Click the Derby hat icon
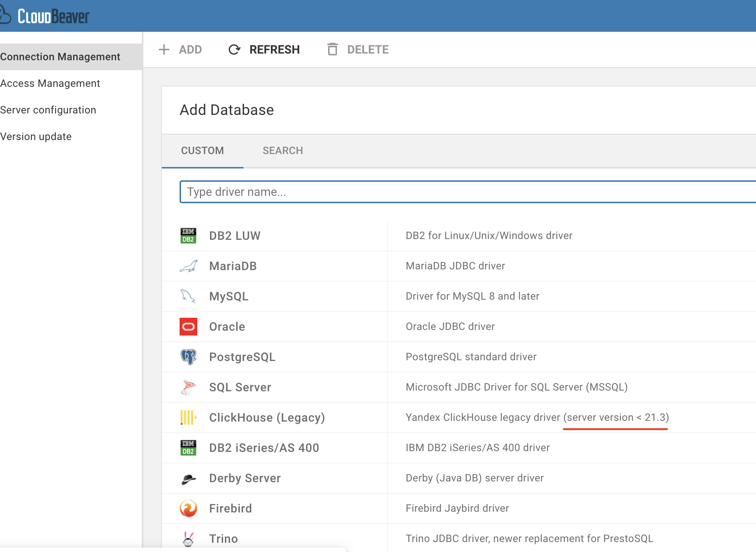Image resolution: width=756 pixels, height=552 pixels. (188, 479)
